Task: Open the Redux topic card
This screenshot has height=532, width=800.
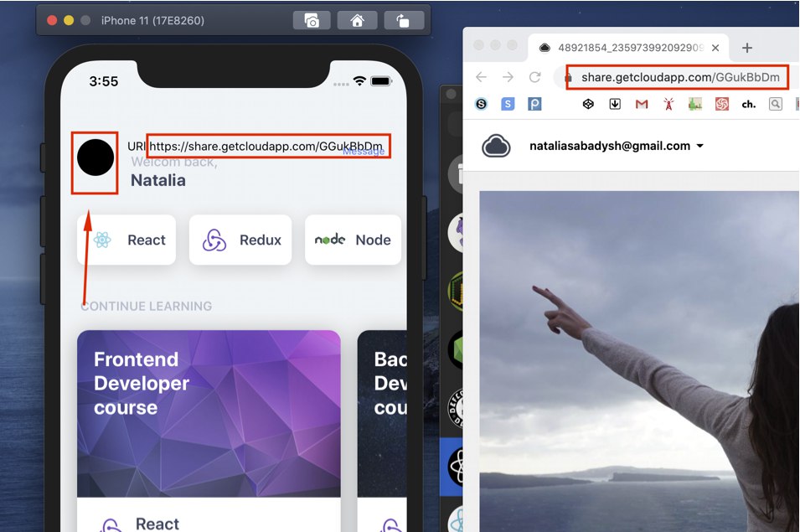Action: coord(240,240)
